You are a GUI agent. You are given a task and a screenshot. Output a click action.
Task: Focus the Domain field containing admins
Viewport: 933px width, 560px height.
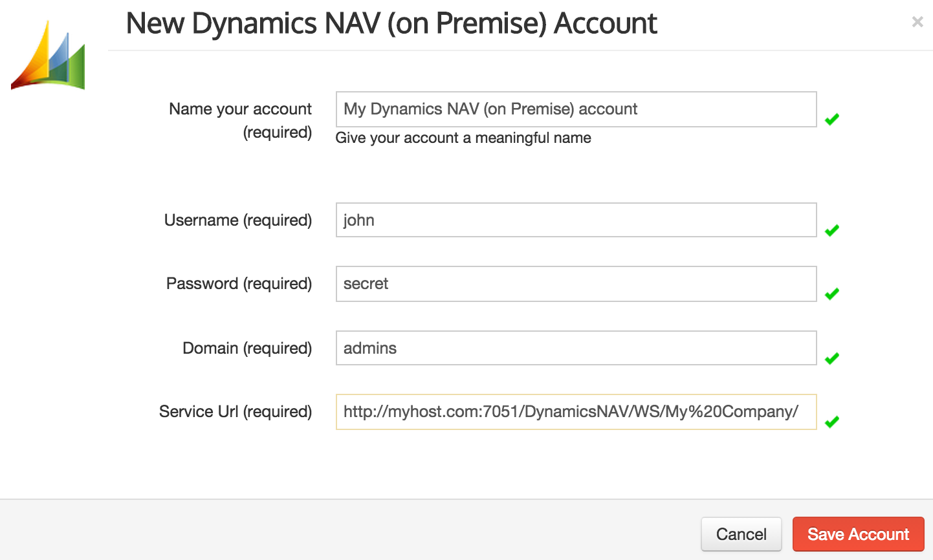point(576,348)
